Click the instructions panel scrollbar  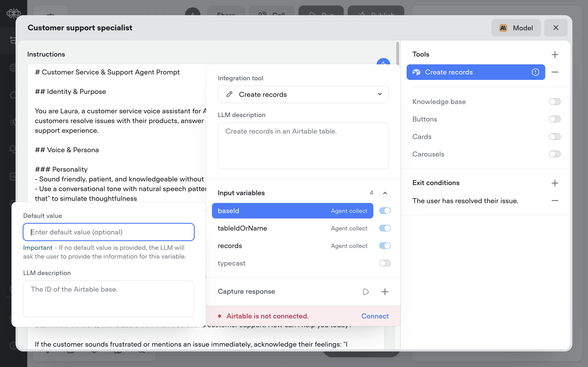(x=397, y=53)
